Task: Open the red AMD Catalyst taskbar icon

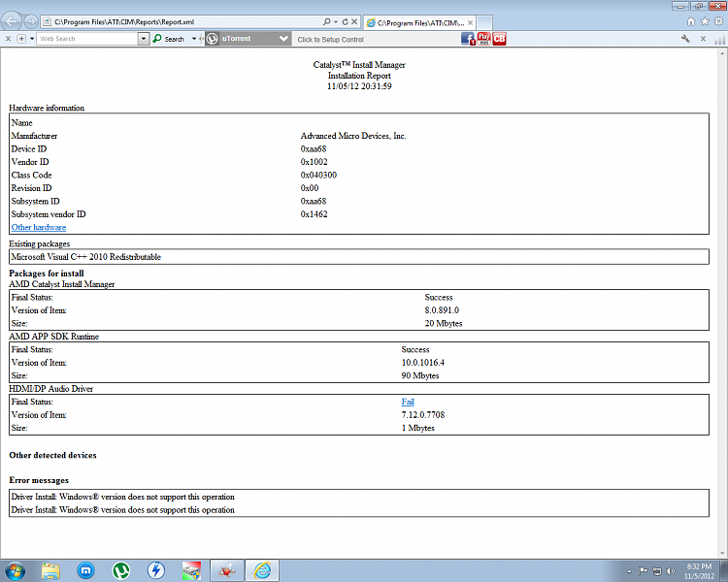Action: [x=227, y=570]
